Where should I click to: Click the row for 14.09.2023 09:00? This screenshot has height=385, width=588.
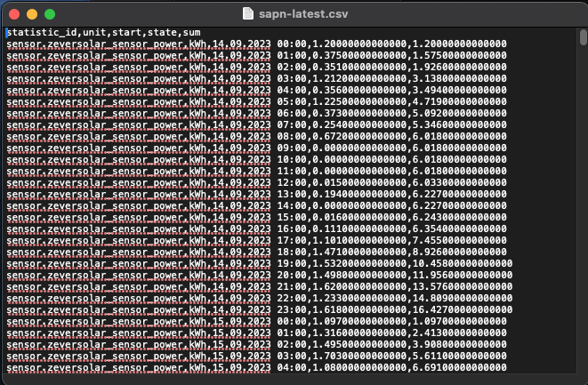(256, 148)
